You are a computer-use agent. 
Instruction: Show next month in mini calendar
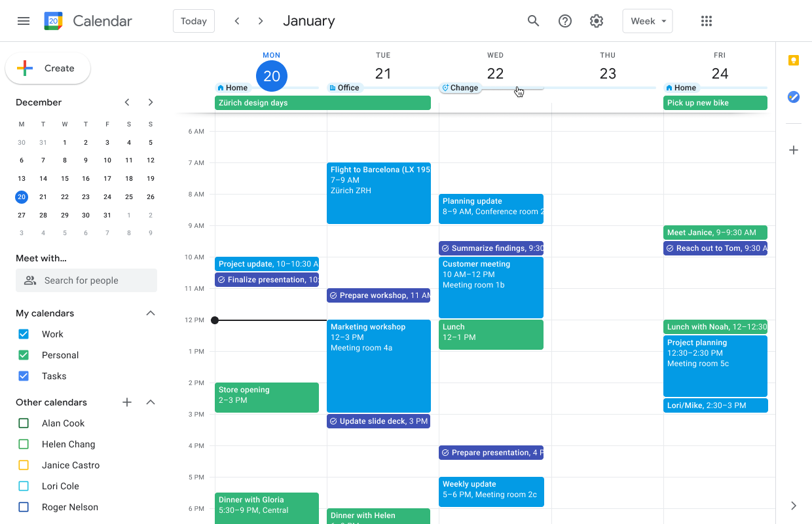pos(151,102)
